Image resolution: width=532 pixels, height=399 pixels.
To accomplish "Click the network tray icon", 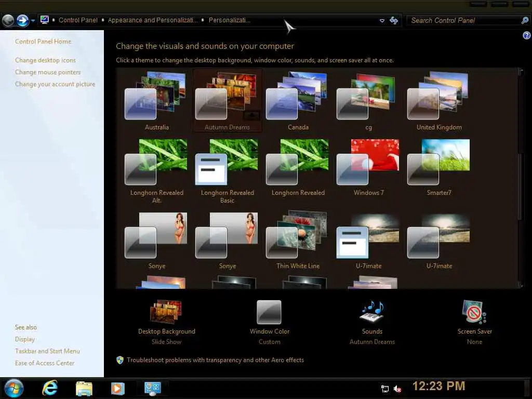I will pyautogui.click(x=385, y=389).
